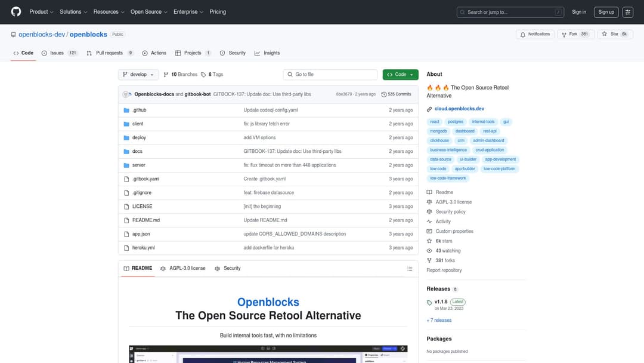Switch to the Actions tab
The image size is (644, 363).
[x=154, y=53]
